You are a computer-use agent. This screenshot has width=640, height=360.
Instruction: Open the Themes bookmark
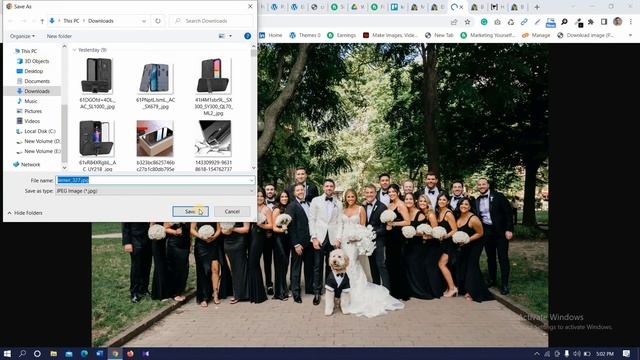[305, 36]
